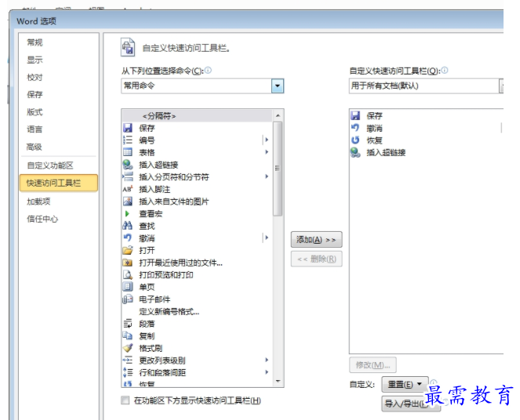This screenshot has height=420, width=520.
Task: Click the 更改列表级别 icon
Action: (x=128, y=360)
